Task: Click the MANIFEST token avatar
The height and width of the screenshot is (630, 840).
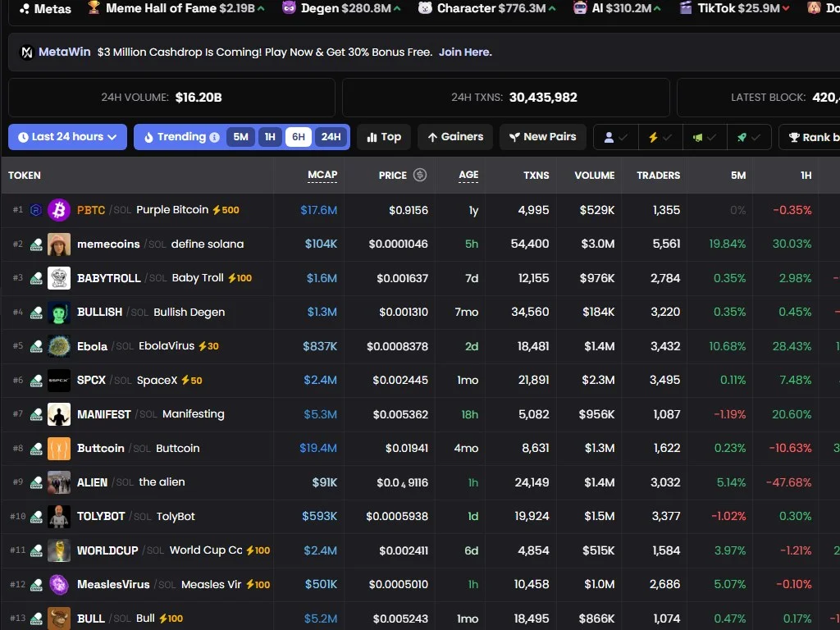Action: click(x=59, y=414)
